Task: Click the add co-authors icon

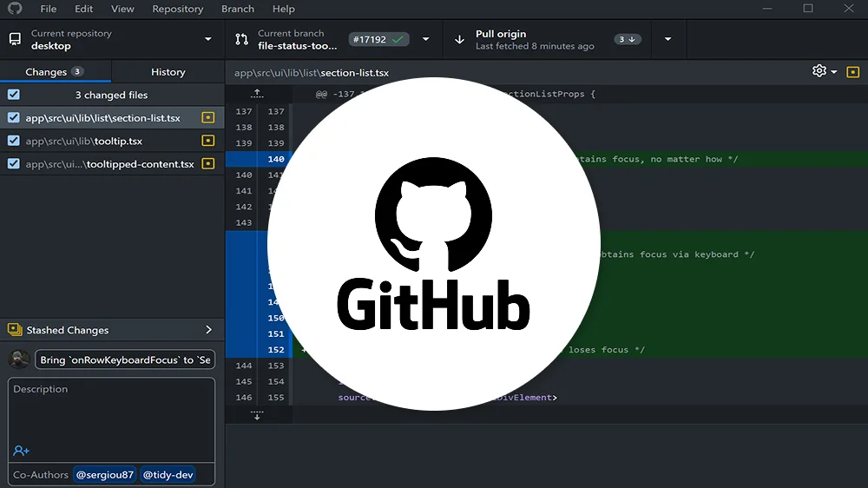Action: click(21, 451)
